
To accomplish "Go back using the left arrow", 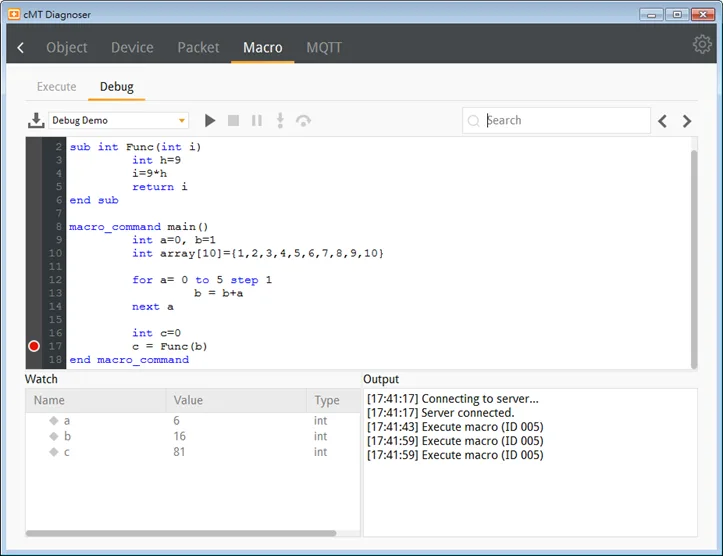I will pyautogui.click(x=21, y=47).
